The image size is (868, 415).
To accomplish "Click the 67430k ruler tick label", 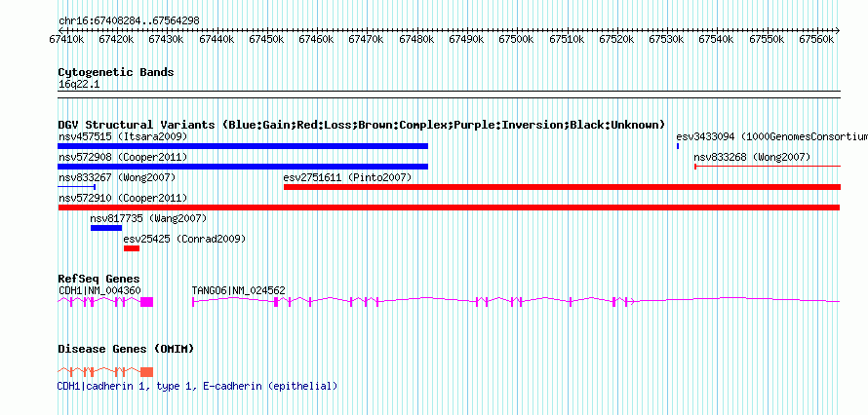I will (167, 39).
